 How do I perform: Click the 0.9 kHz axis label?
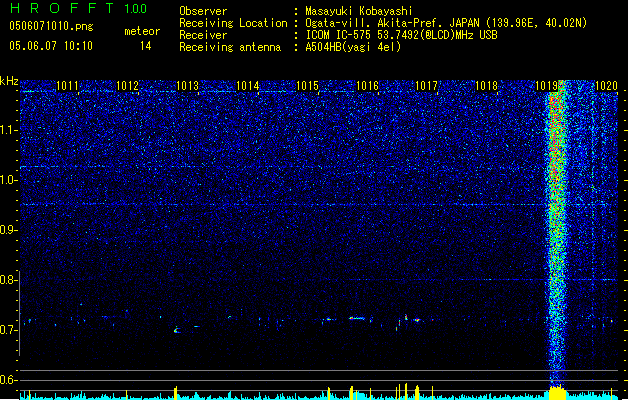coord(9,230)
